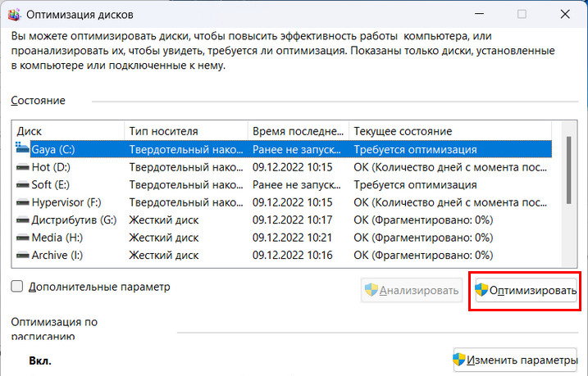
Task: Click the shield icon on Изменить параметры button
Action: [x=459, y=360]
